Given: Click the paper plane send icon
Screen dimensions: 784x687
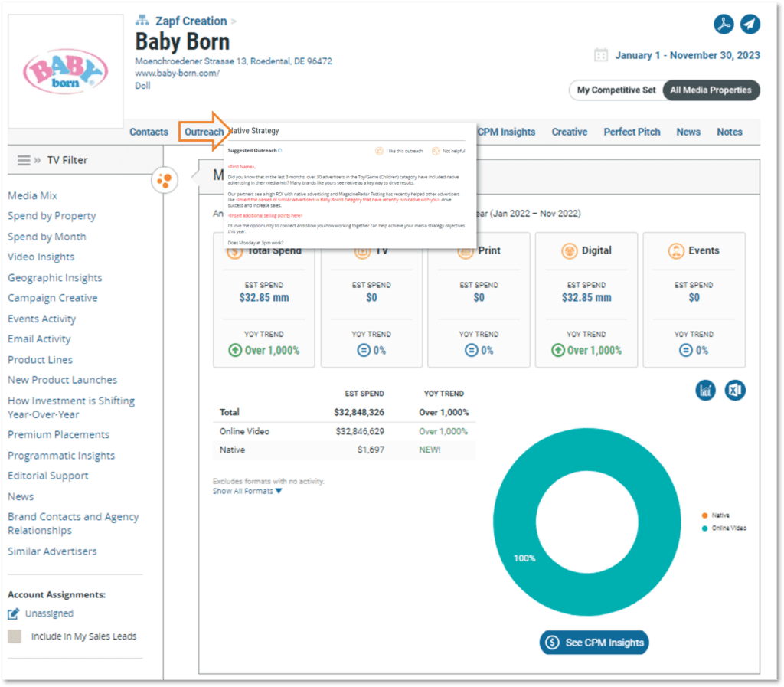Looking at the screenshot, I should (750, 24).
